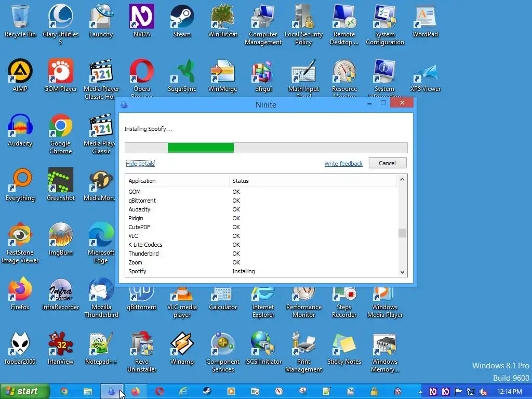Select the Thunderbird row in list
This screenshot has width=532, height=399.
pos(261,254)
